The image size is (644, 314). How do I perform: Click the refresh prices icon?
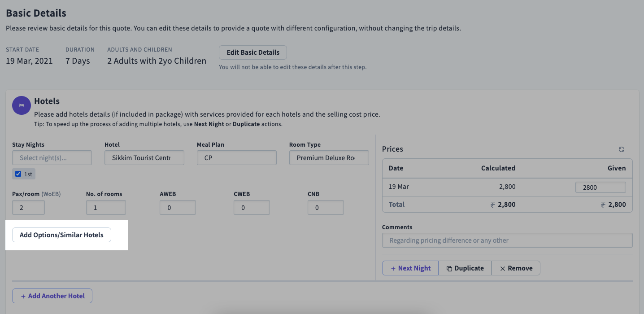(x=622, y=149)
